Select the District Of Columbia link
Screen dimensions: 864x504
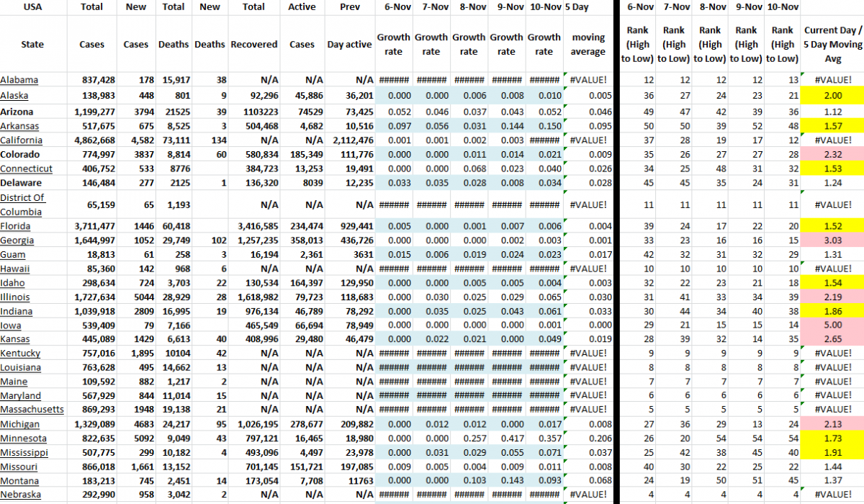click(24, 204)
